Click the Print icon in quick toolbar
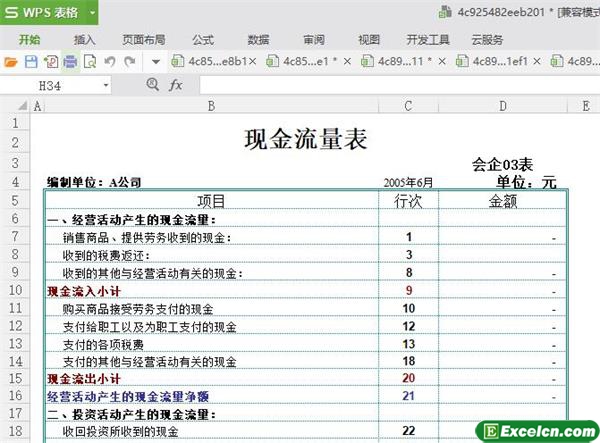The image size is (600, 443). 70,62
